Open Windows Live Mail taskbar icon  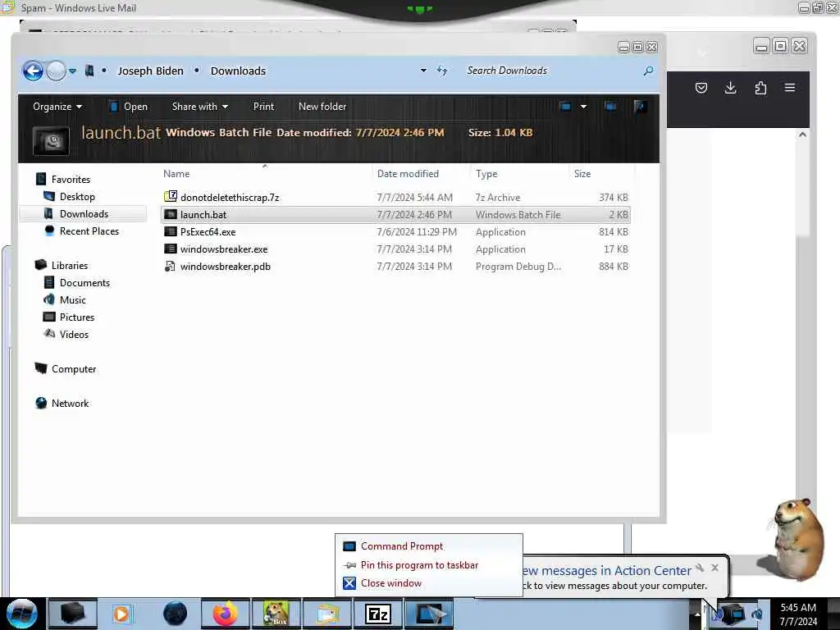[x=328, y=614]
